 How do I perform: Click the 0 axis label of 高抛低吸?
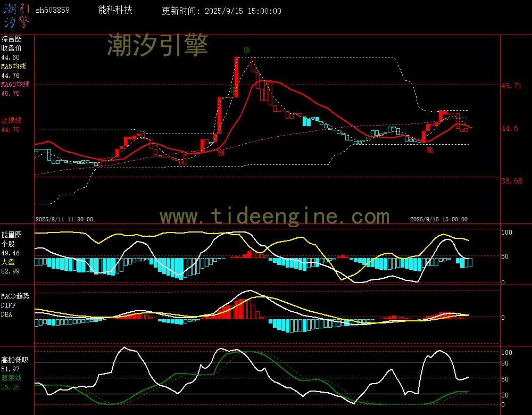click(503, 405)
